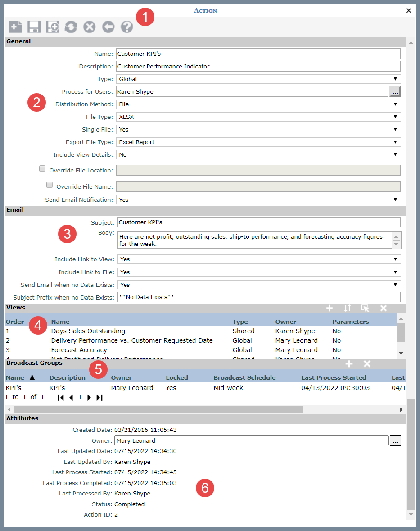
Task: Click the Back arrow toolbar icon
Action: pos(108,27)
